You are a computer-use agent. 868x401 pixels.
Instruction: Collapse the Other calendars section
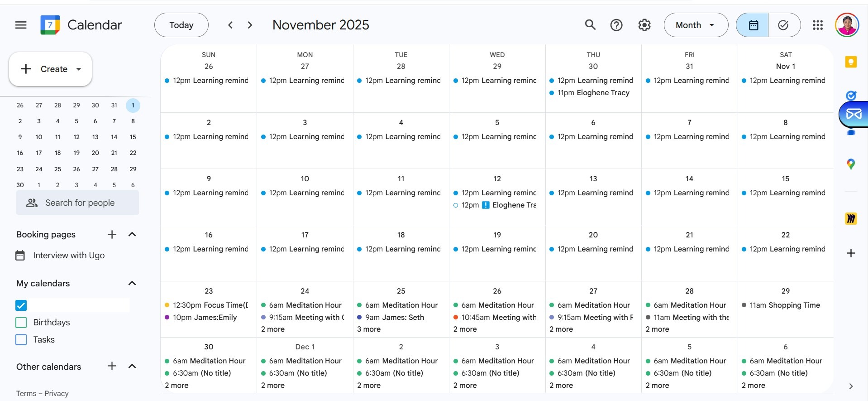[132, 366]
